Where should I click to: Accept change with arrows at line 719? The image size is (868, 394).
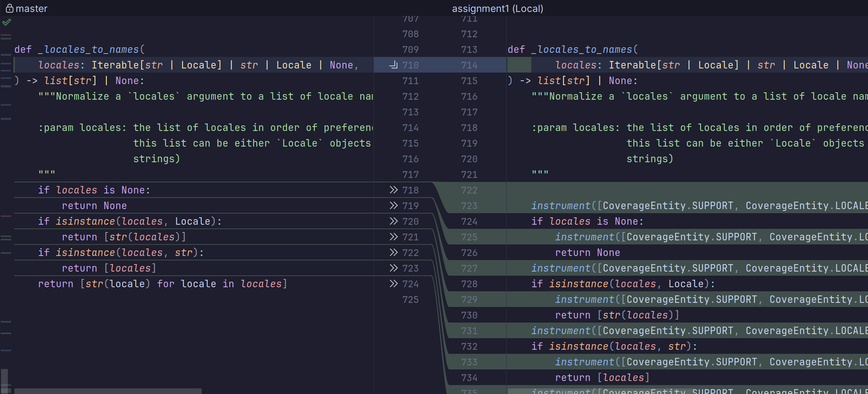393,206
